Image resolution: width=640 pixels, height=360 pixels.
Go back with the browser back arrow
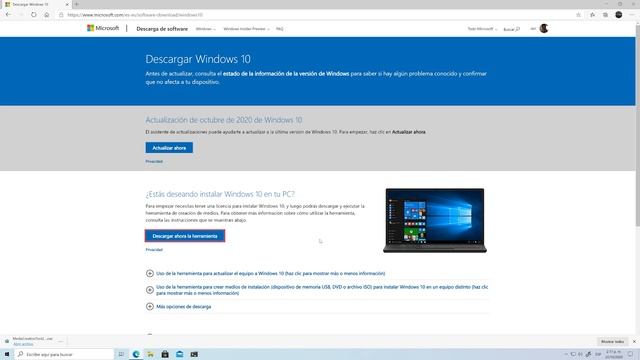pyautogui.click(x=9, y=15)
